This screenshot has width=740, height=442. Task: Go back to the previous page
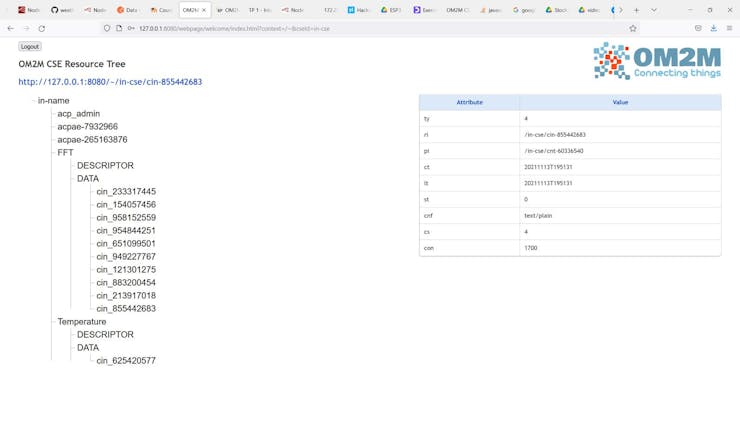tap(10, 28)
